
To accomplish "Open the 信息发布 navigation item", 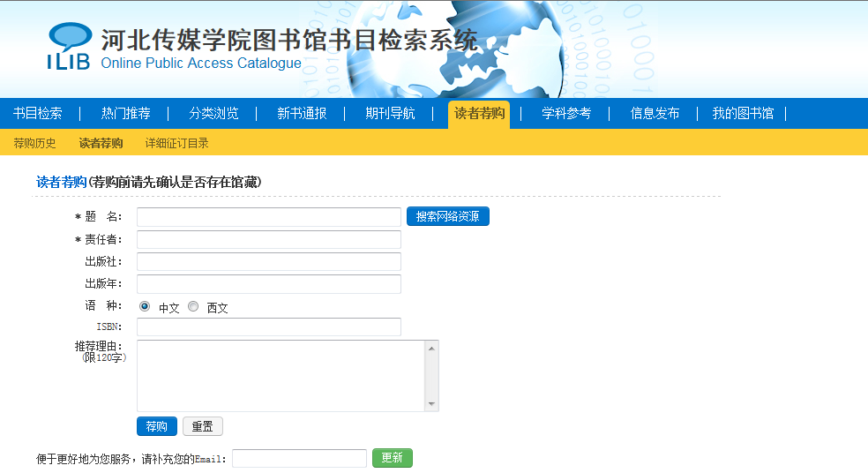I will tap(655, 114).
